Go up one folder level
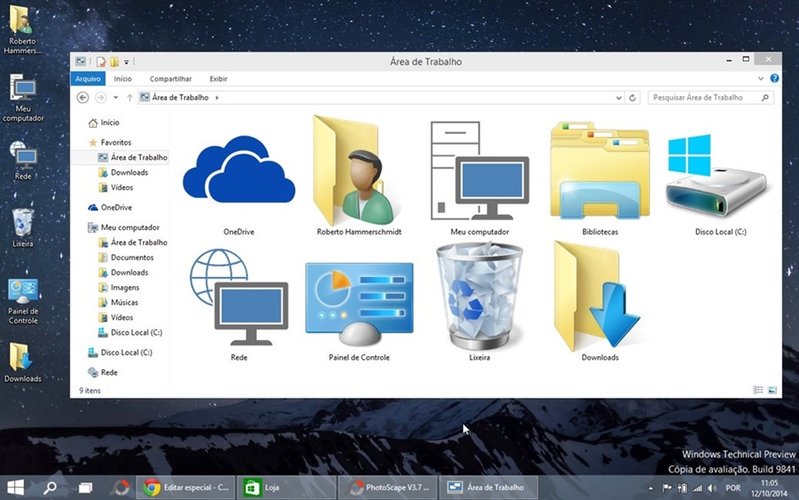This screenshot has height=500, width=799. 129,97
